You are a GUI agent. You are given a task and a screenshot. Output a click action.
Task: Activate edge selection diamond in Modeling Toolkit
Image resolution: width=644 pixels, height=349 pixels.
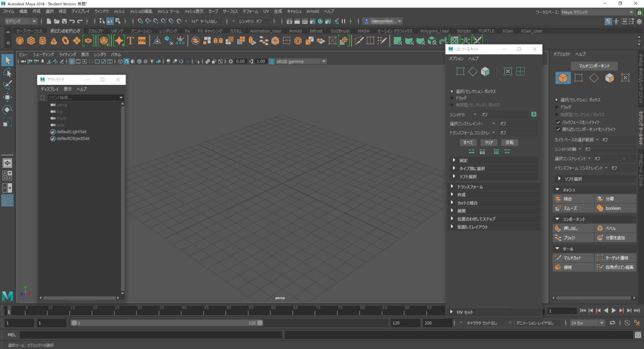coord(594,77)
